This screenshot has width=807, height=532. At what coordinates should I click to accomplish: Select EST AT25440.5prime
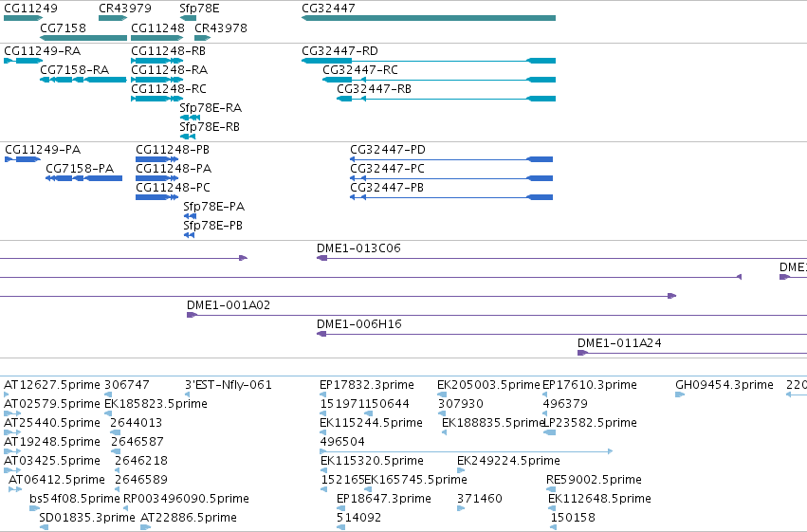(x=12, y=432)
